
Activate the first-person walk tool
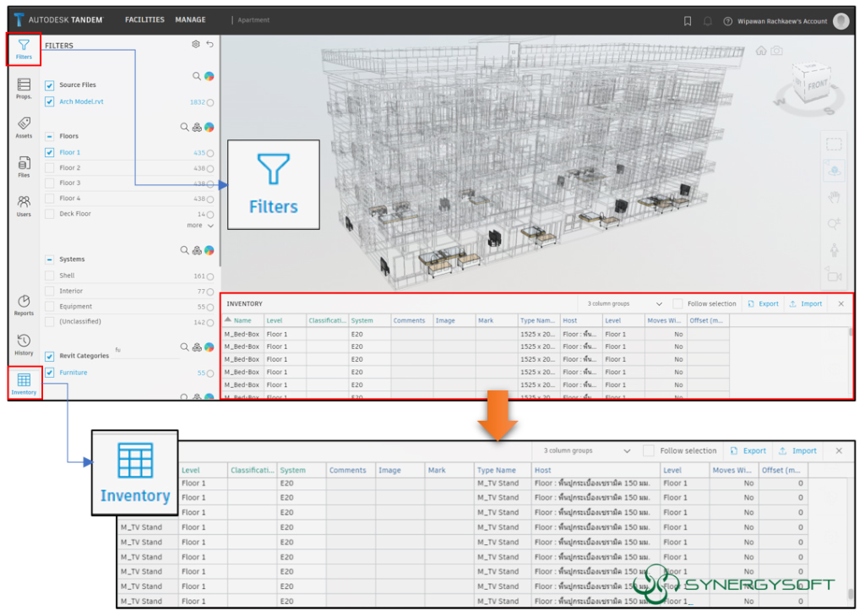835,248
